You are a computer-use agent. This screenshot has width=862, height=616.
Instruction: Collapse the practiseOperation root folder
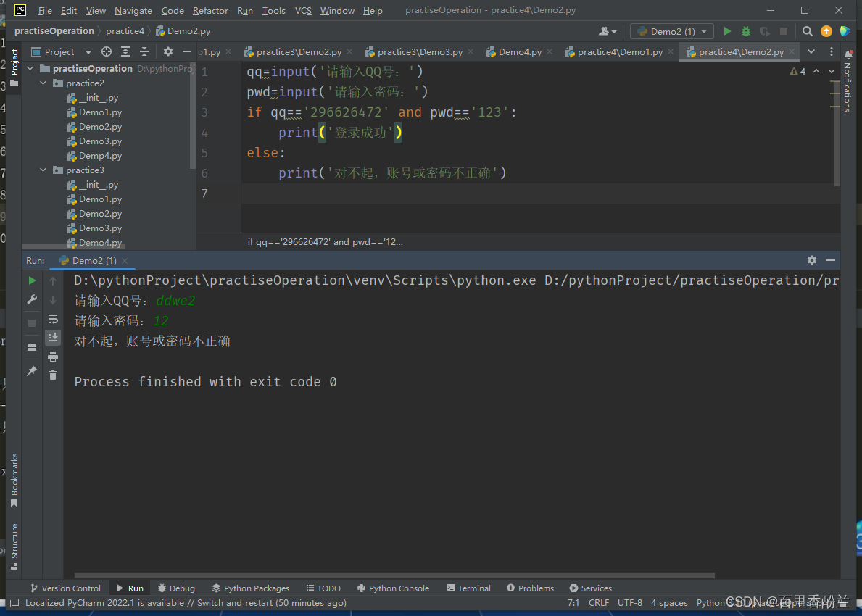[x=30, y=68]
